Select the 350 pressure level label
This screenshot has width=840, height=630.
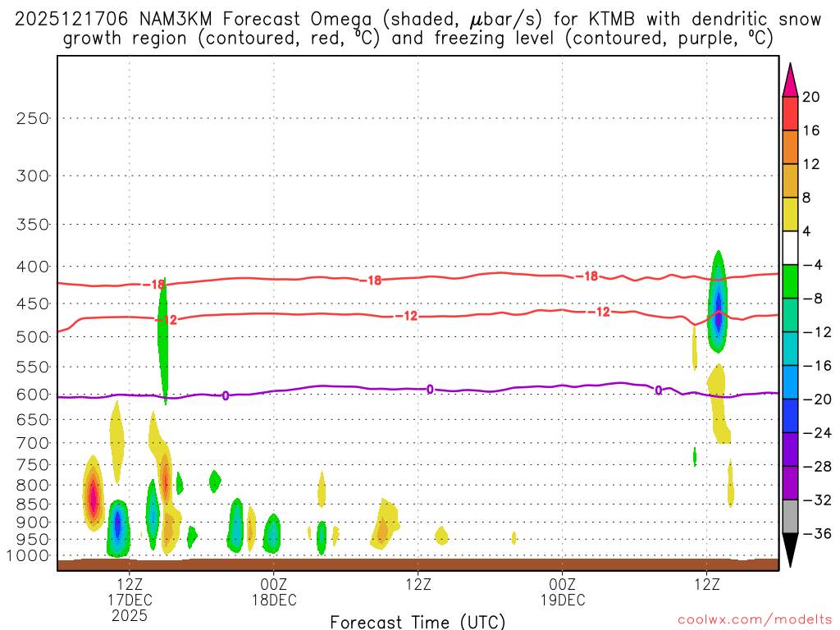[x=33, y=225]
